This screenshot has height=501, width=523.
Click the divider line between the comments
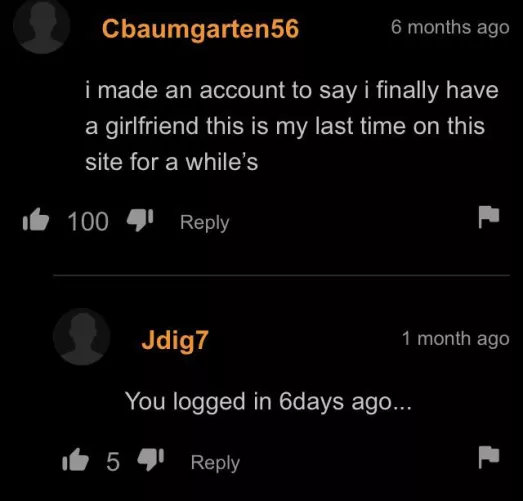(281, 276)
